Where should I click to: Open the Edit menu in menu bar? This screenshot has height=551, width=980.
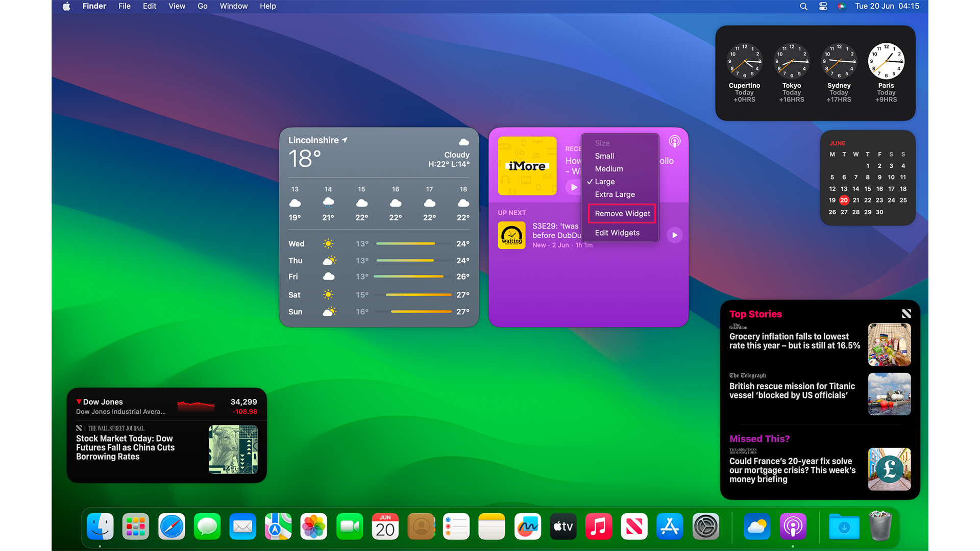coord(150,6)
